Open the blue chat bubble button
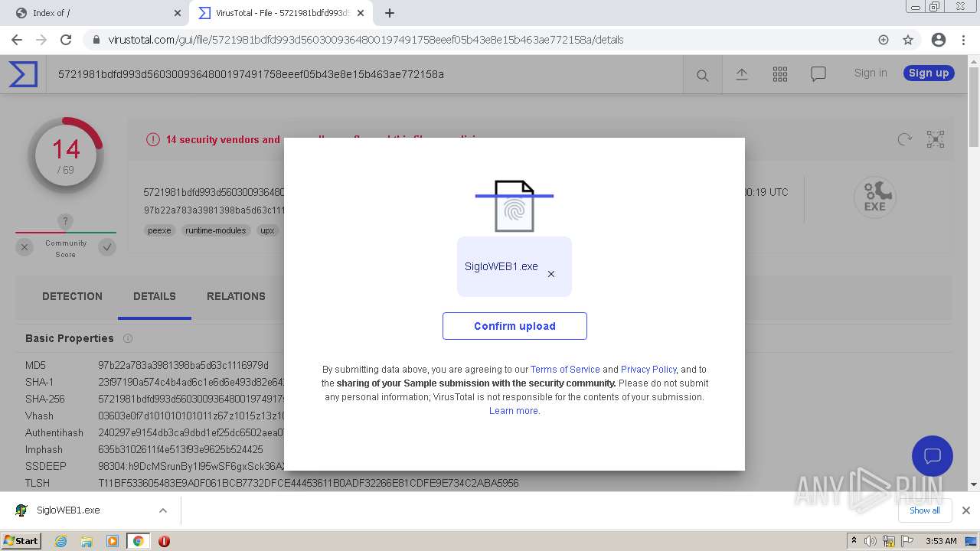The image size is (980, 551). [932, 456]
